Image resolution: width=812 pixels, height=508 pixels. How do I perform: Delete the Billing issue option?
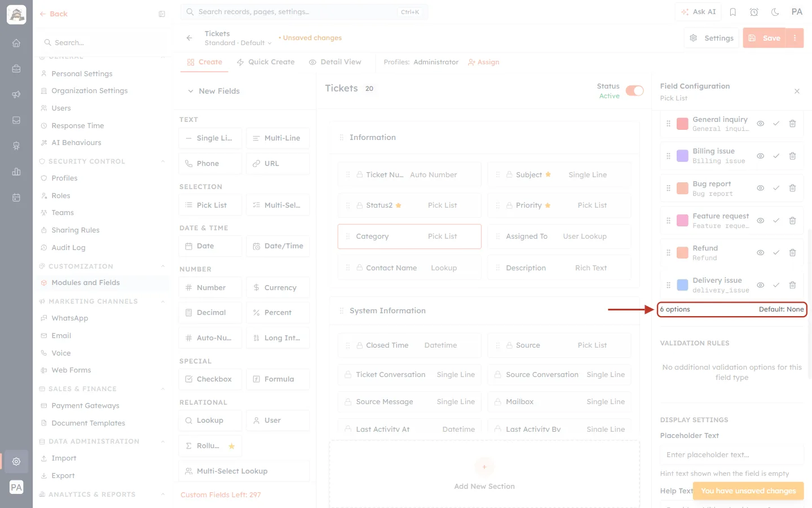[792, 156]
